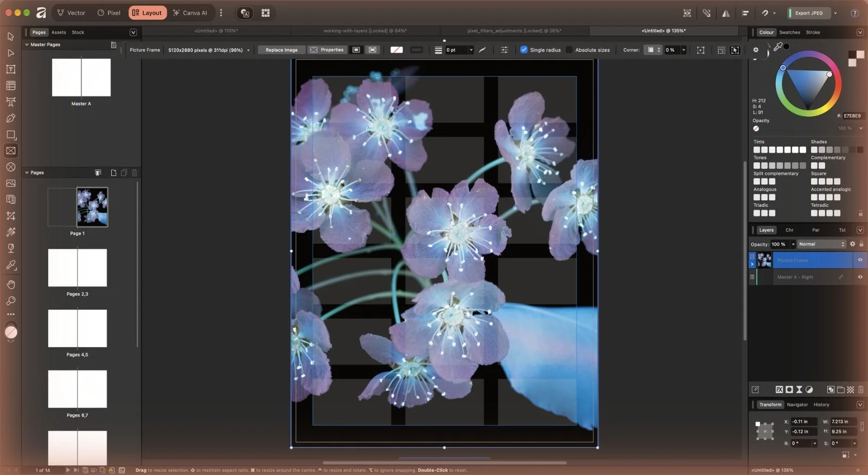Open the layer Opacity percentage dropdown
The image size is (868, 475).
(793, 244)
